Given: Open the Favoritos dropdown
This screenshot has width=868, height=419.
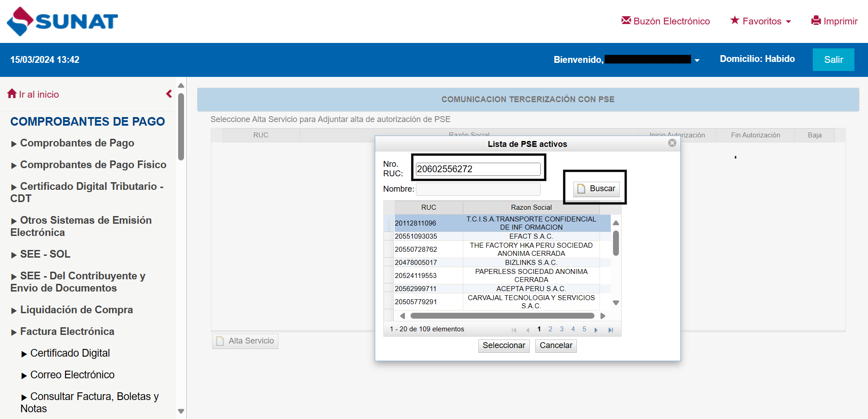Looking at the screenshot, I should pyautogui.click(x=761, y=21).
